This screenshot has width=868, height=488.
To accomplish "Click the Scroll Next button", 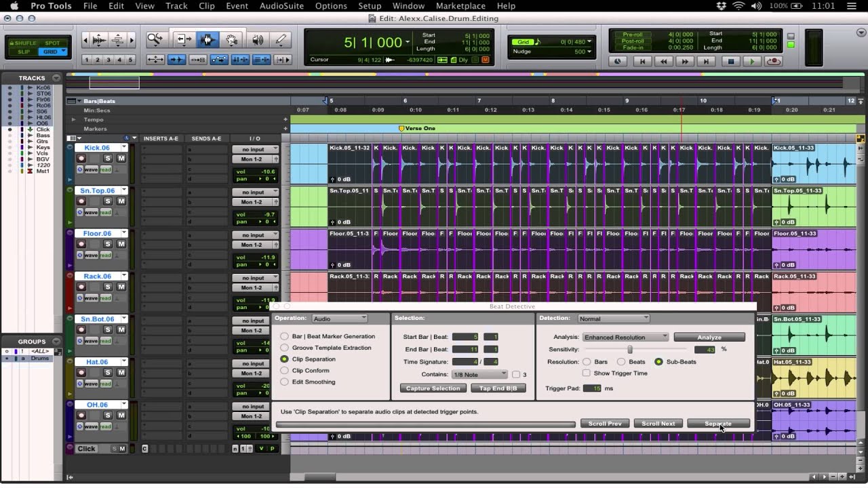I will click(x=658, y=424).
